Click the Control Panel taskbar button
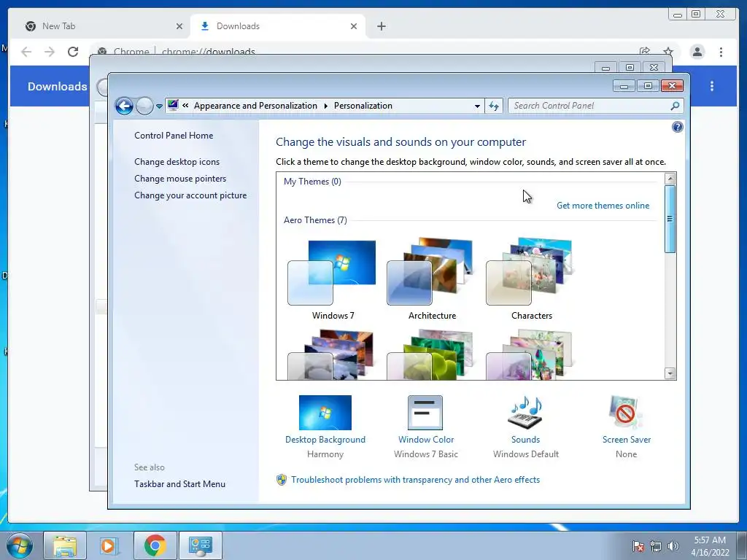 (201, 545)
